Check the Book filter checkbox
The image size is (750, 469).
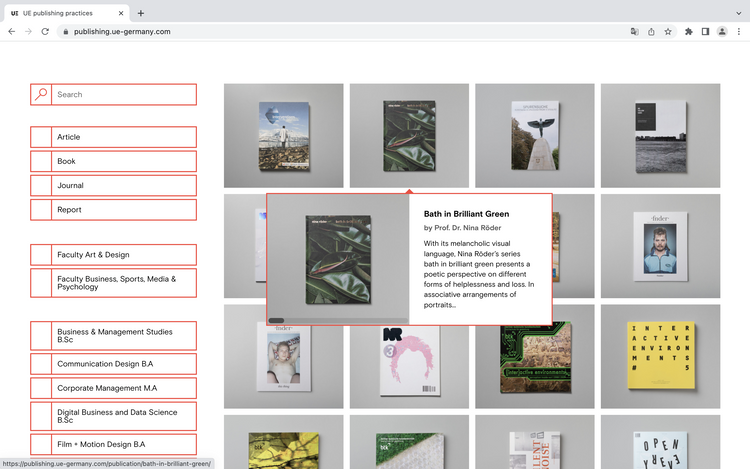click(x=41, y=161)
